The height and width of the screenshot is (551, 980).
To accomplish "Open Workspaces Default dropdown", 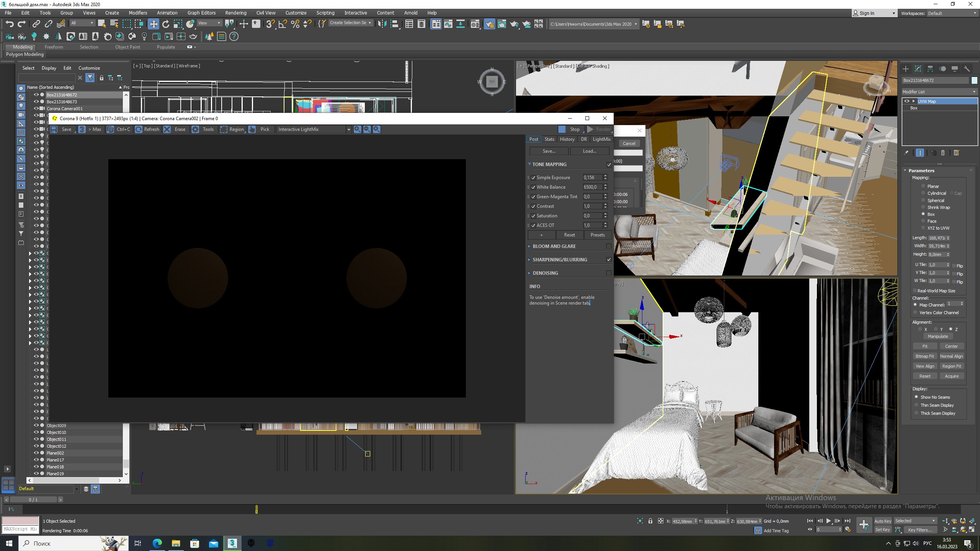I will click(x=952, y=13).
